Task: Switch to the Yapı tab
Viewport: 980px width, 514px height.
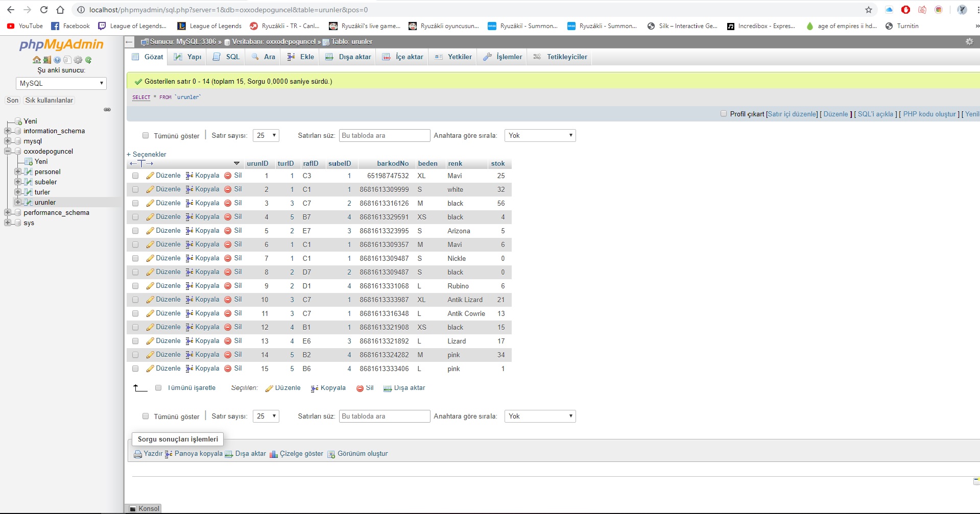Action: pos(188,57)
